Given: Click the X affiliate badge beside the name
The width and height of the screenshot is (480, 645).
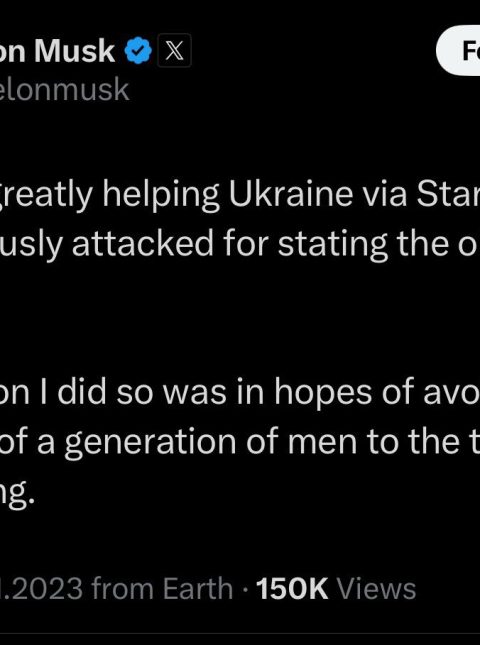Looking at the screenshot, I should [174, 51].
